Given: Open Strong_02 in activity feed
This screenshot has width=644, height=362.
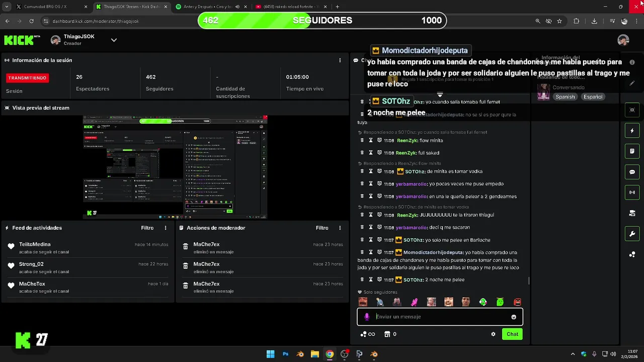Looking at the screenshot, I should click(x=31, y=264).
